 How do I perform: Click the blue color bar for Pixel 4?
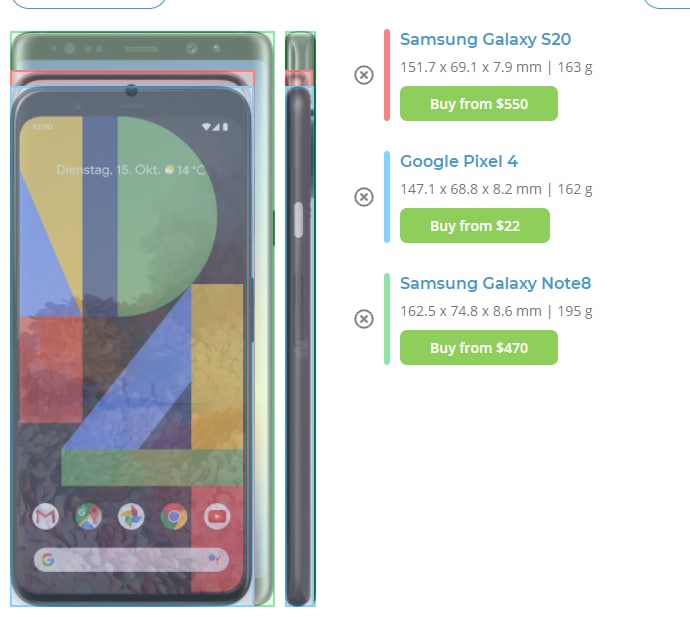[387, 197]
